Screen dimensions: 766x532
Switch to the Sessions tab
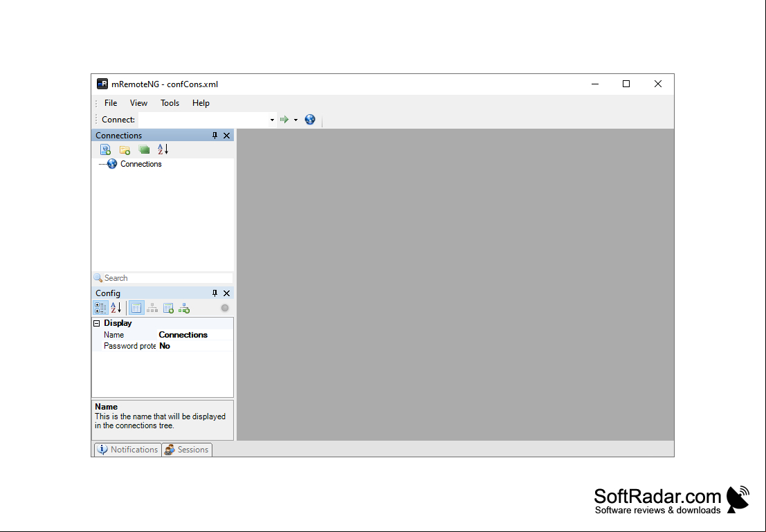click(187, 450)
